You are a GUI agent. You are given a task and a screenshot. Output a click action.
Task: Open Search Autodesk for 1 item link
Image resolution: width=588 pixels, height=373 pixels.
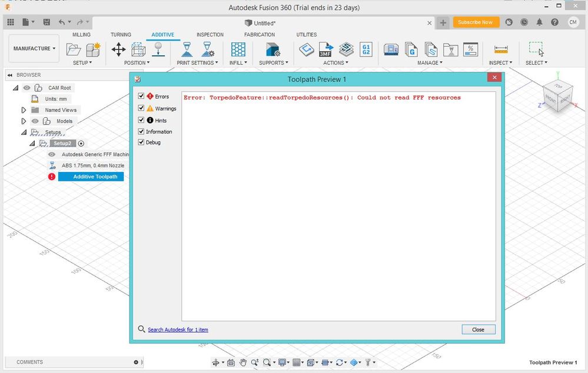coord(178,329)
